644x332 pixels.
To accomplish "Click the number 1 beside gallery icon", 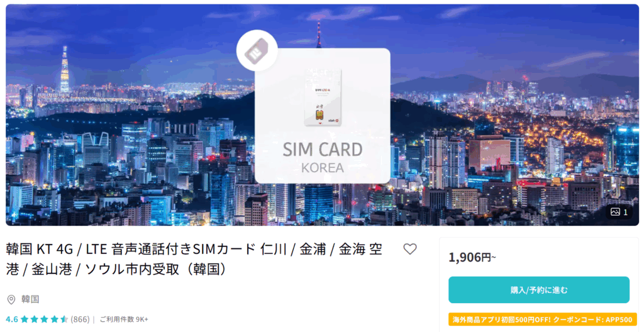I will (x=626, y=212).
